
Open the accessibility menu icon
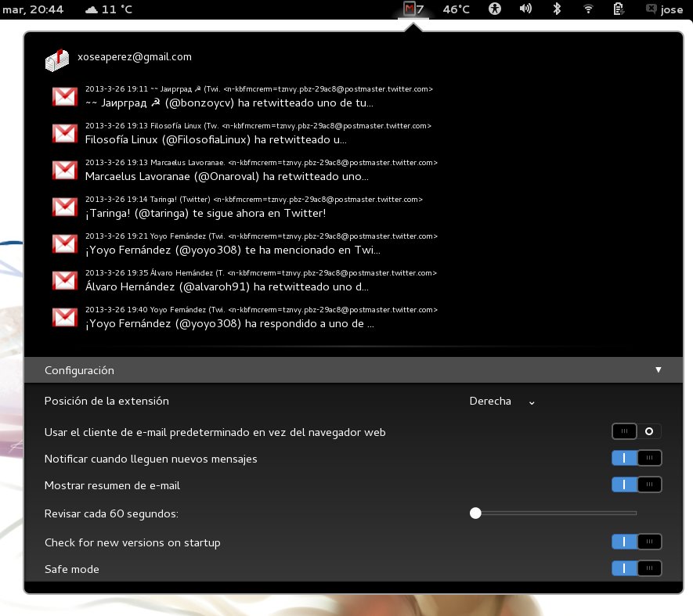point(495,9)
